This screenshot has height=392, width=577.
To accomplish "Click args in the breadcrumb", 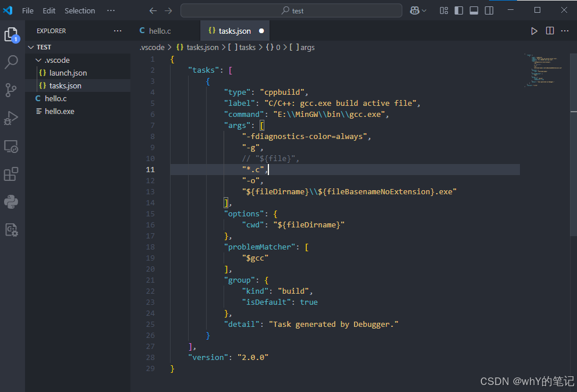I will (302, 48).
